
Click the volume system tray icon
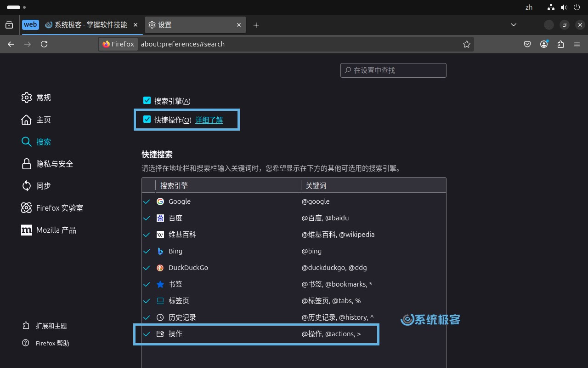[564, 7]
